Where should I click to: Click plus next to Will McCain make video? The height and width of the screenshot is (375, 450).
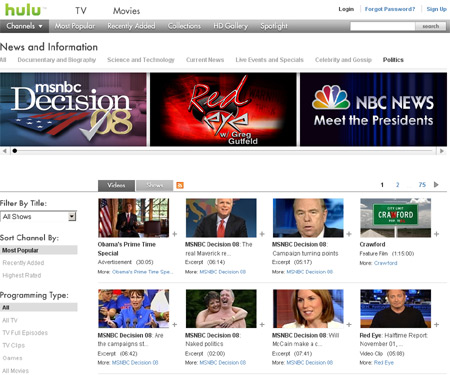click(349, 324)
